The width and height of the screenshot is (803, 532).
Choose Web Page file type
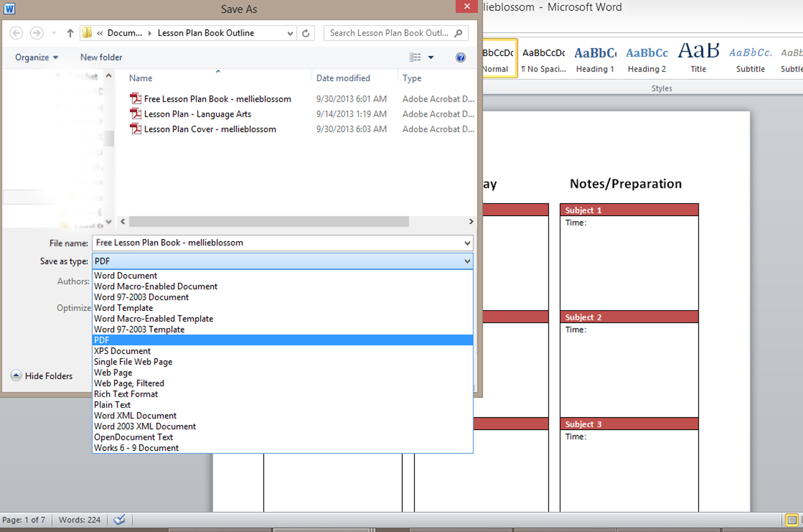pyautogui.click(x=283, y=372)
